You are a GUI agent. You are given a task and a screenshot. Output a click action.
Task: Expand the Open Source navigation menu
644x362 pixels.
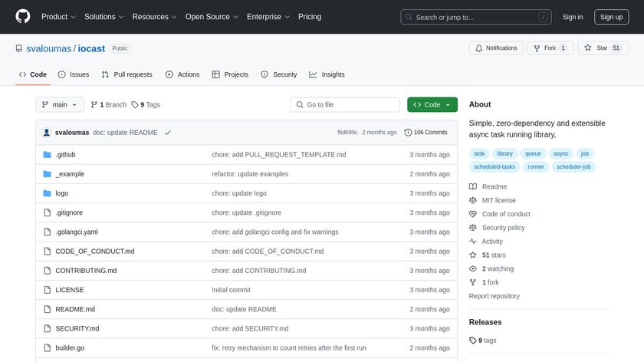(211, 17)
